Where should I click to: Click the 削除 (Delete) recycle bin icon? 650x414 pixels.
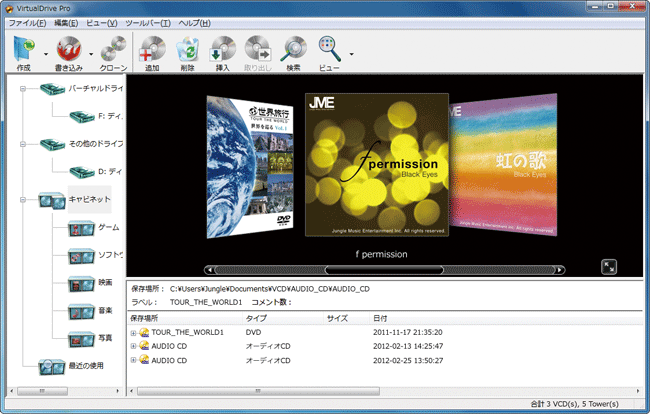click(187, 49)
